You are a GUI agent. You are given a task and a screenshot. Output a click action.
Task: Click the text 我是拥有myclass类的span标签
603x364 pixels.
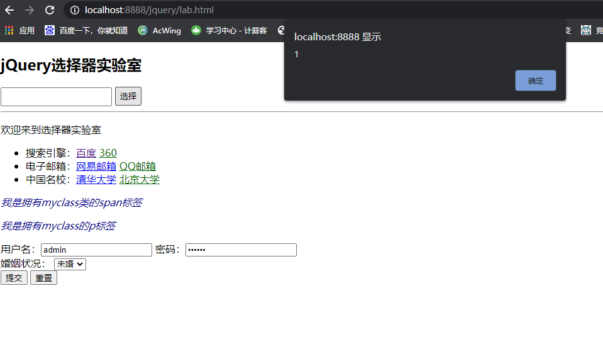(x=72, y=202)
